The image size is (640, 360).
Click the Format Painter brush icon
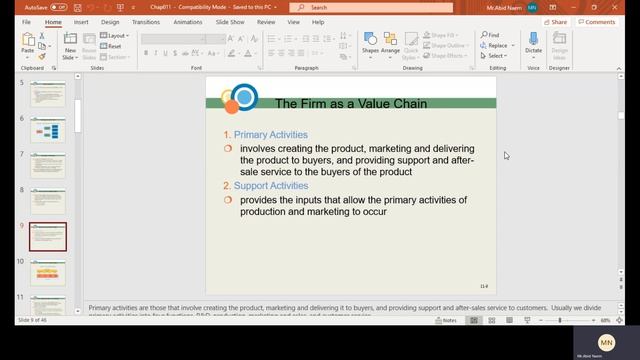(x=42, y=56)
